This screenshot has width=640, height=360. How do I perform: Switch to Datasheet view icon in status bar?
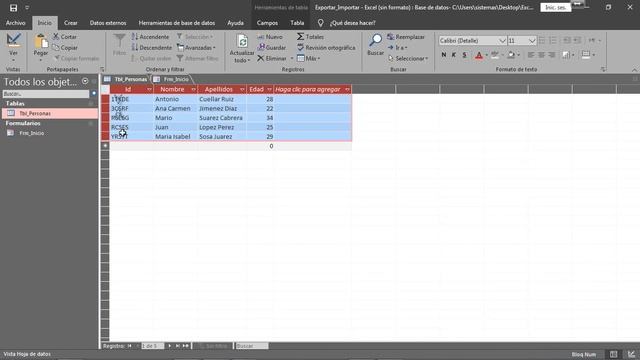tap(613, 354)
